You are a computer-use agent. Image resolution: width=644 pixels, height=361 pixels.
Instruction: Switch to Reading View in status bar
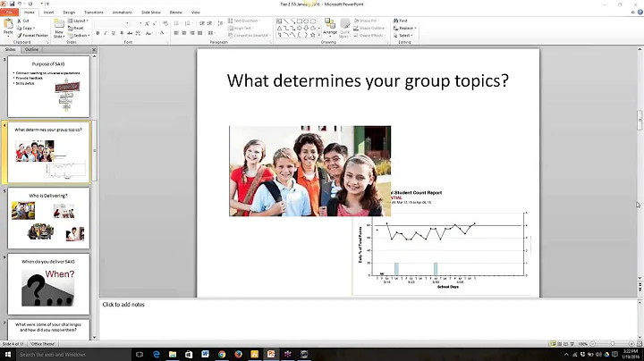pos(565,344)
